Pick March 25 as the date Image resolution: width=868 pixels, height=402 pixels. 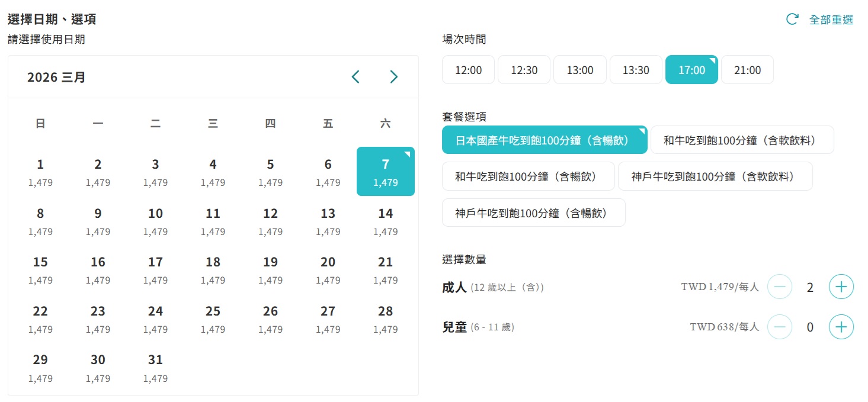pos(213,319)
